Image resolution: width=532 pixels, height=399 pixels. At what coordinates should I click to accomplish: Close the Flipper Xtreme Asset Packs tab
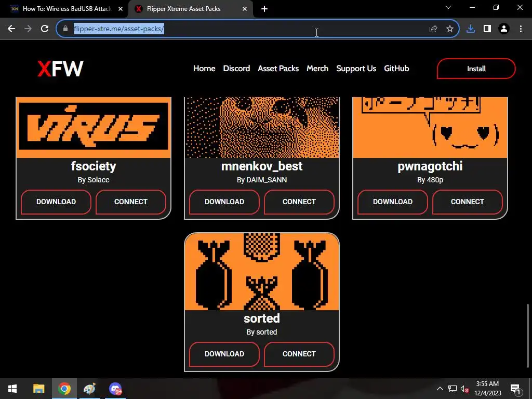pyautogui.click(x=245, y=9)
